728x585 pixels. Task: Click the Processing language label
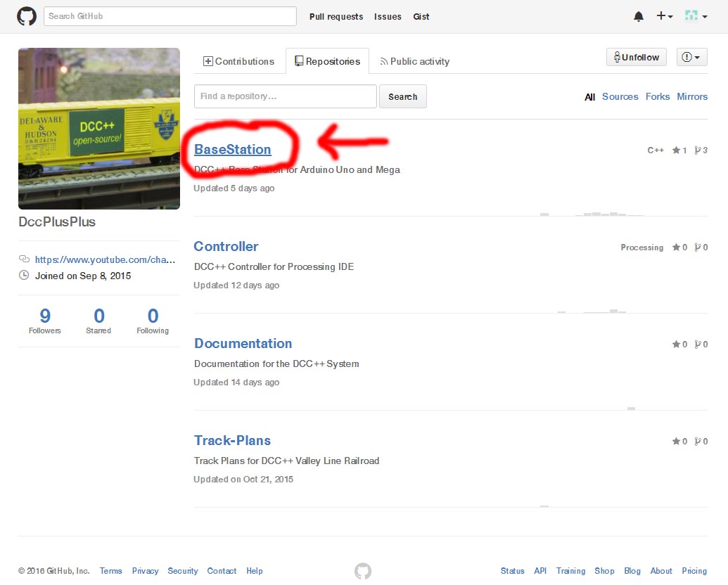click(642, 247)
